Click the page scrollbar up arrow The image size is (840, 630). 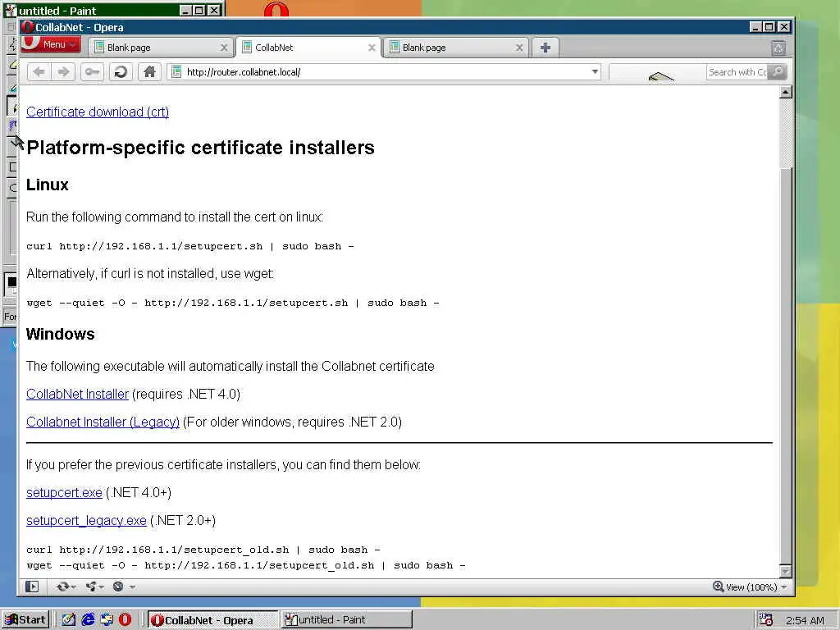pyautogui.click(x=785, y=92)
